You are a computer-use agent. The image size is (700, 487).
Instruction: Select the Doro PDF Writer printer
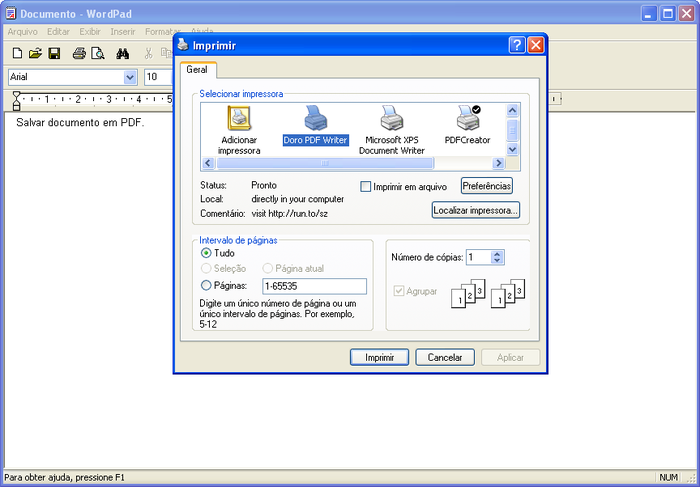click(315, 125)
